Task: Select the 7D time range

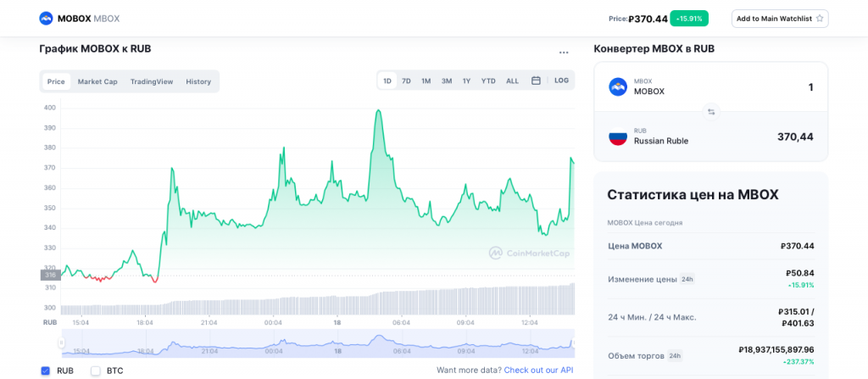Action: coord(406,81)
